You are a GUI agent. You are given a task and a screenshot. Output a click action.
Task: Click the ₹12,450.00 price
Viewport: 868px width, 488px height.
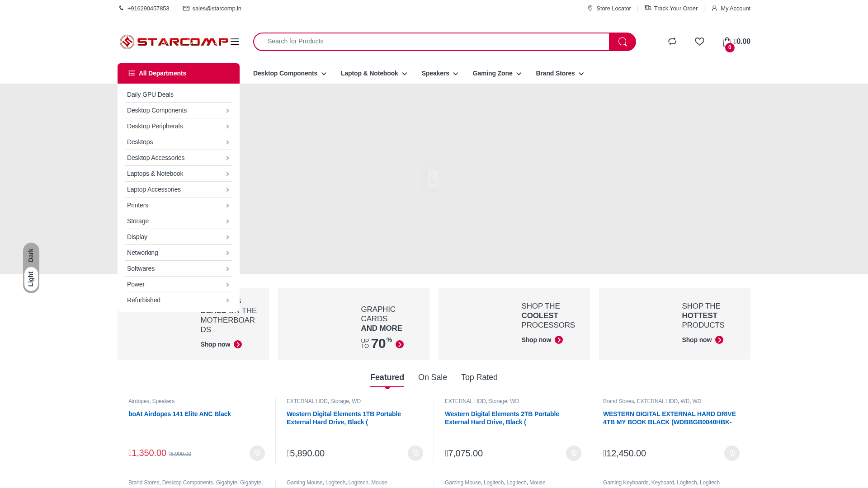[x=624, y=453]
